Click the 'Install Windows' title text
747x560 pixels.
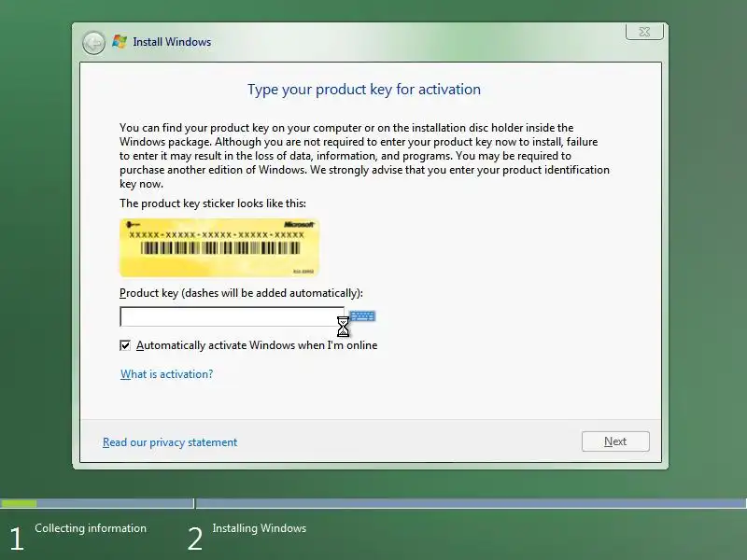coord(172,42)
